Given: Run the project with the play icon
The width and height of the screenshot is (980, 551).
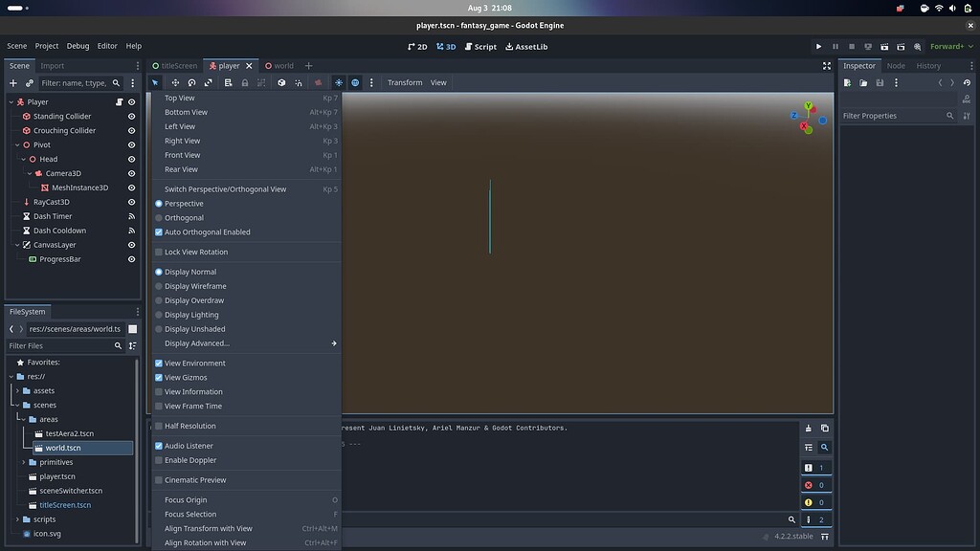Looking at the screenshot, I should click(818, 46).
